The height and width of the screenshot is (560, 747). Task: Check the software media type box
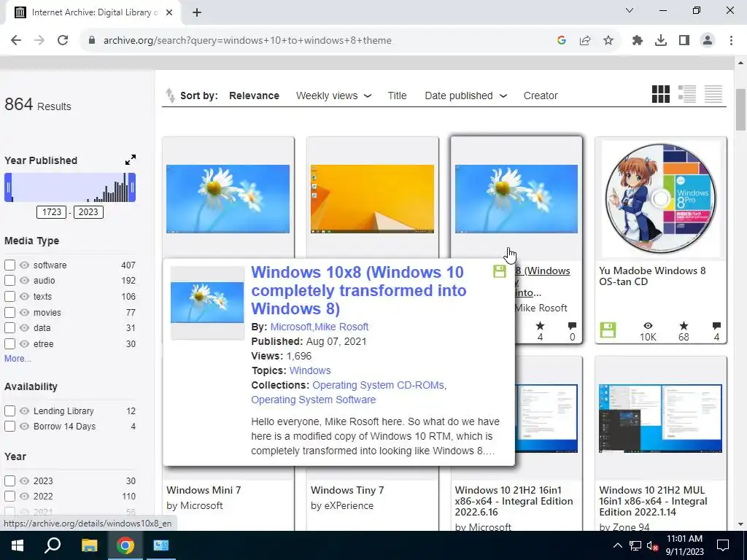coord(9,265)
